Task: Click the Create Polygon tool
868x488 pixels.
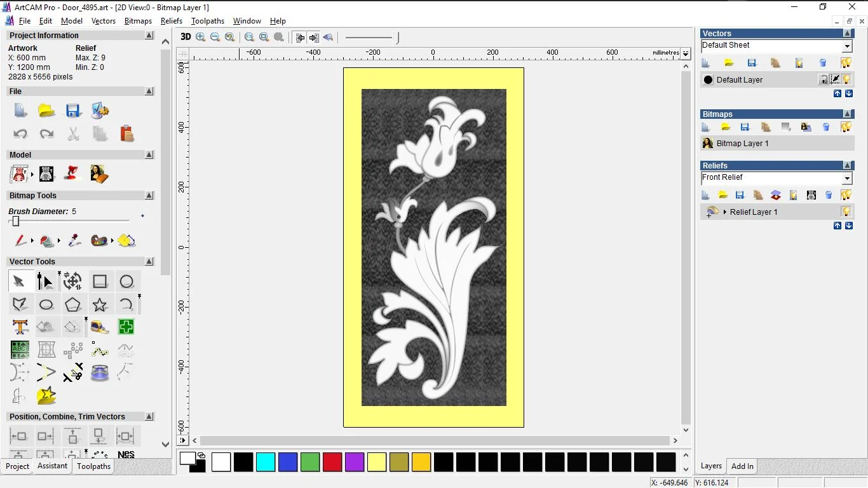Action: (73, 305)
